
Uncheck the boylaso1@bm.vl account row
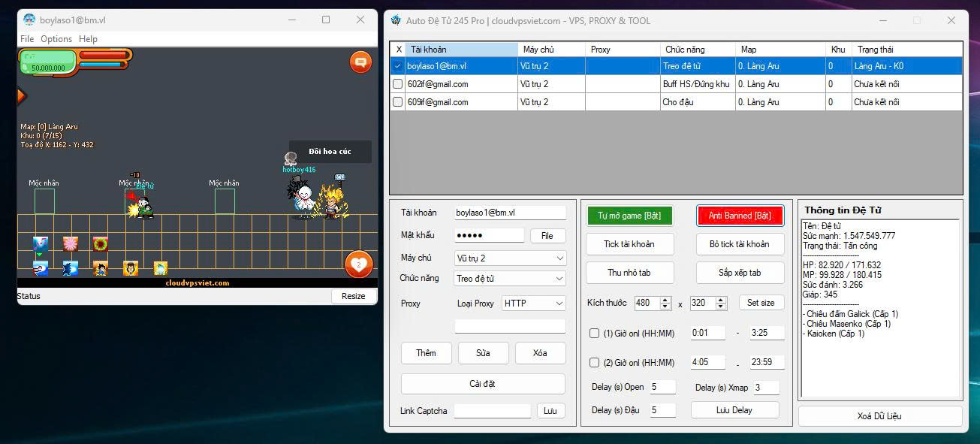[397, 66]
